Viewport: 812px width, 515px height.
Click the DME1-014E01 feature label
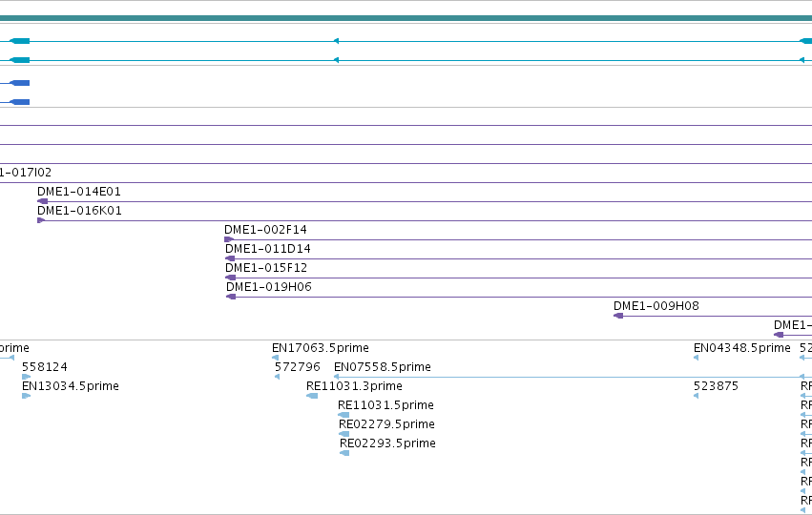(78, 192)
